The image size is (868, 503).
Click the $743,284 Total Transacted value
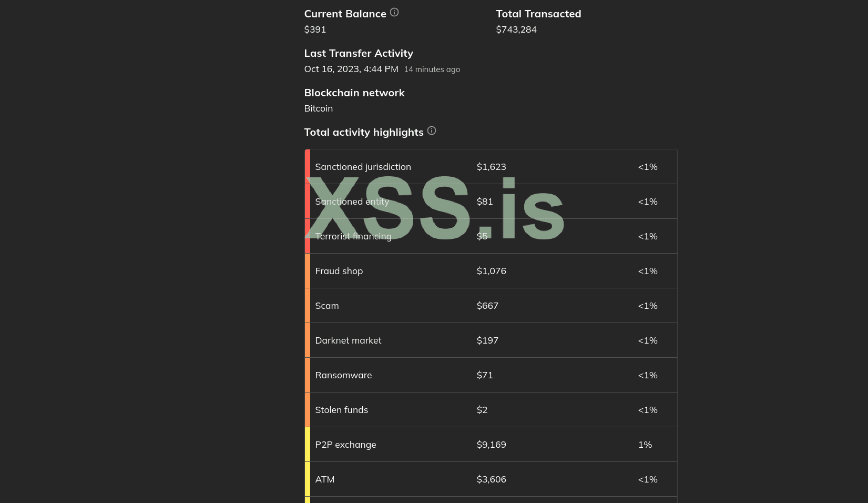[516, 29]
